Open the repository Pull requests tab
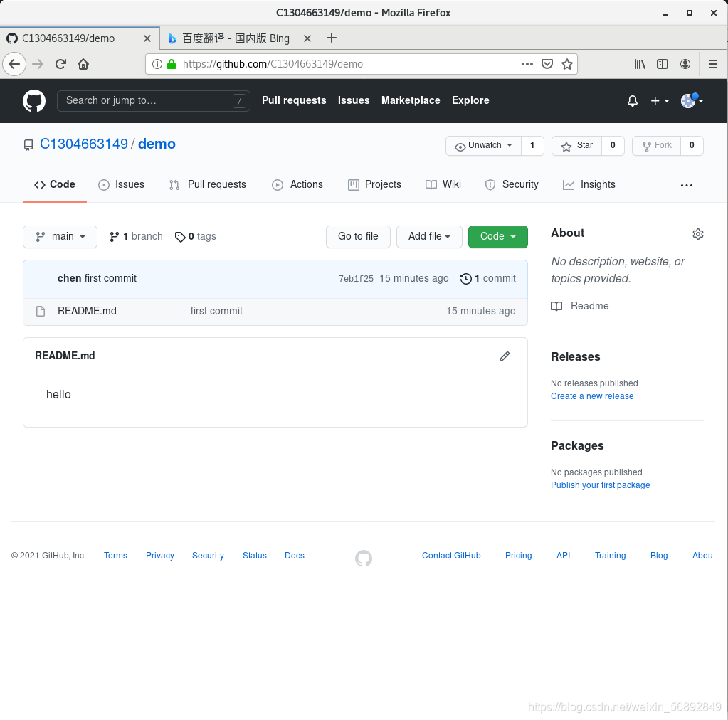 208,185
